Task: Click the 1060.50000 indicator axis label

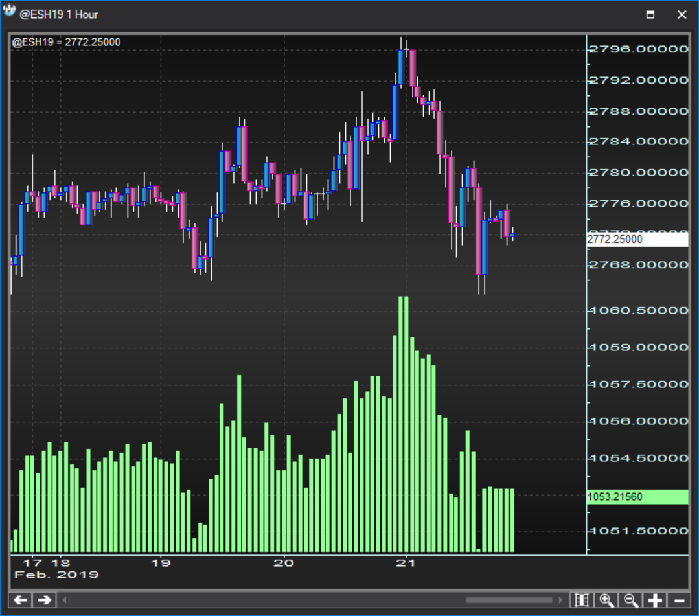Action: (x=638, y=310)
